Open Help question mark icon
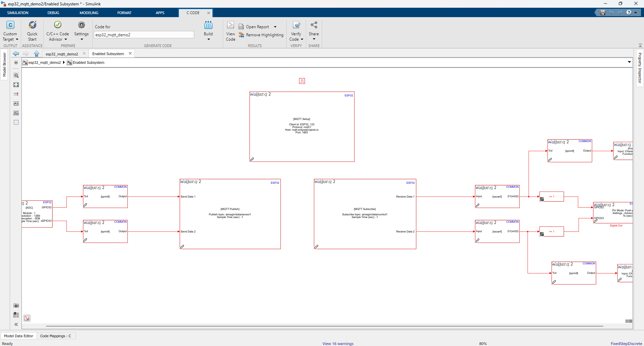Viewport: 644px width, 346px height. [x=629, y=12]
